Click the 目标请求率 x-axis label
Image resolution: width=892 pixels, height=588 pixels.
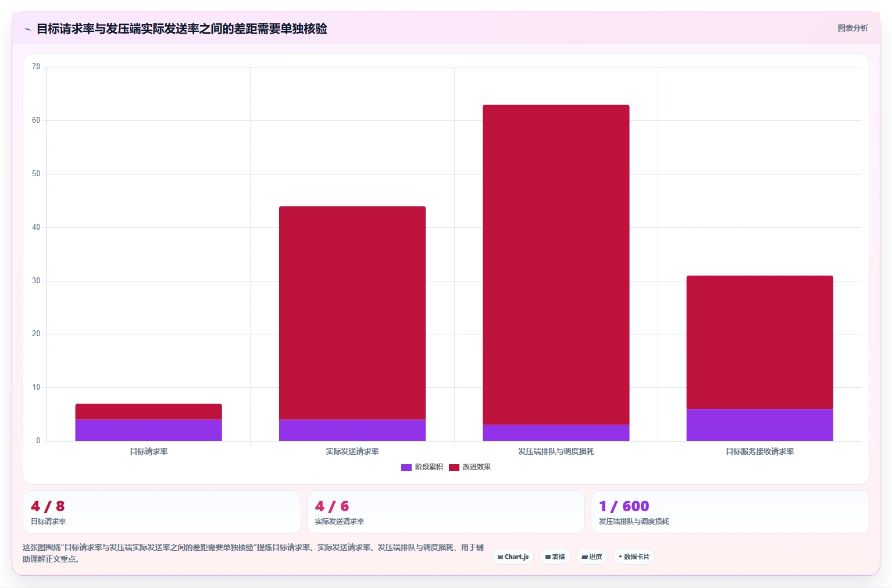[x=148, y=451]
